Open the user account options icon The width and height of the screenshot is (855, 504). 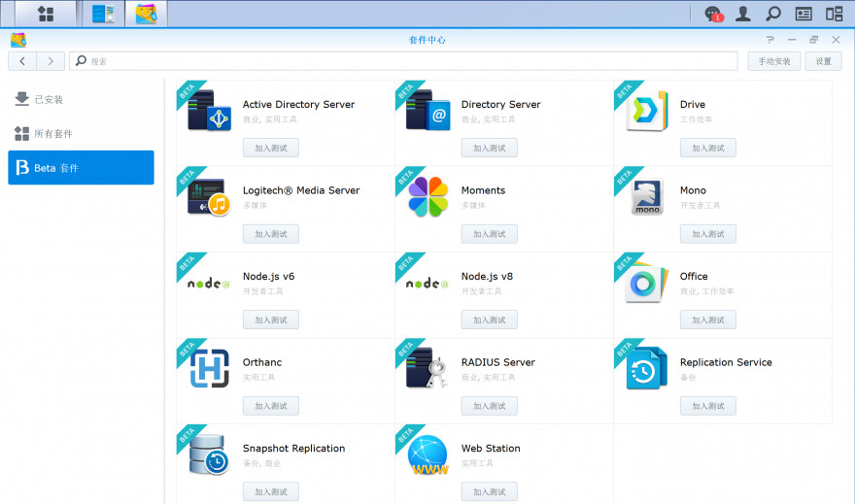743,14
